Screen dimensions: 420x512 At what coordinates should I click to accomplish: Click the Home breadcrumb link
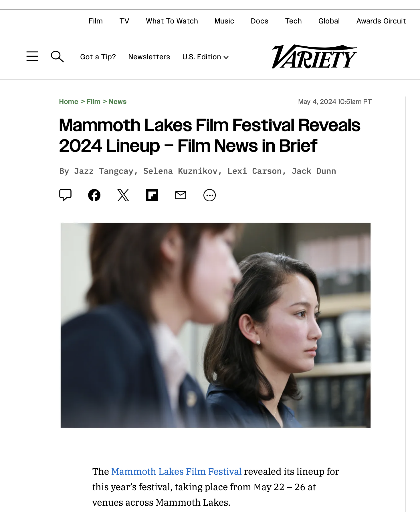click(69, 102)
